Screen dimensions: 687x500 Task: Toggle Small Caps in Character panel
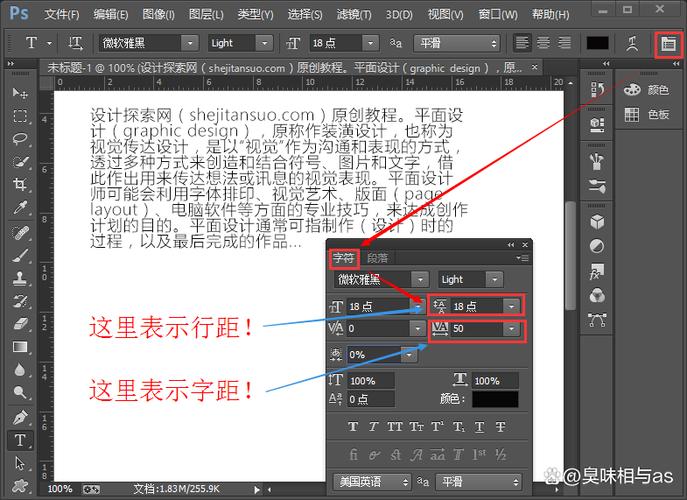point(416,426)
